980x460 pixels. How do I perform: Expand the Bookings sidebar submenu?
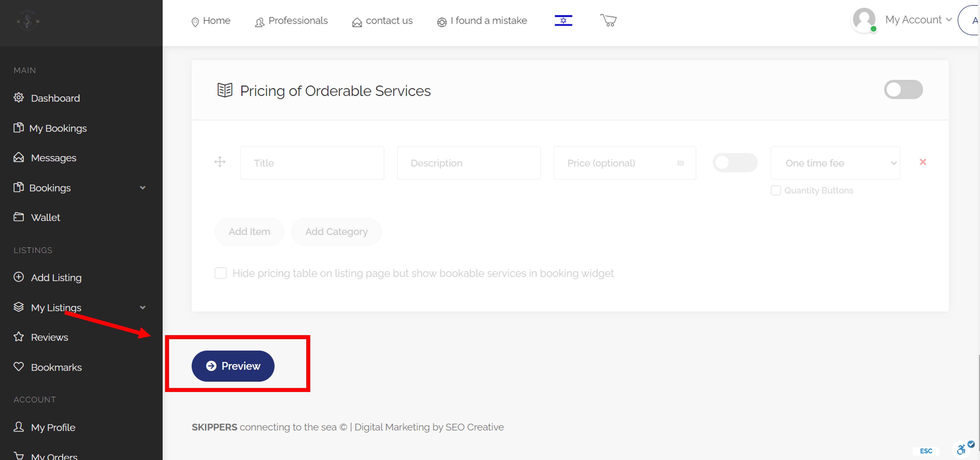[x=142, y=188]
